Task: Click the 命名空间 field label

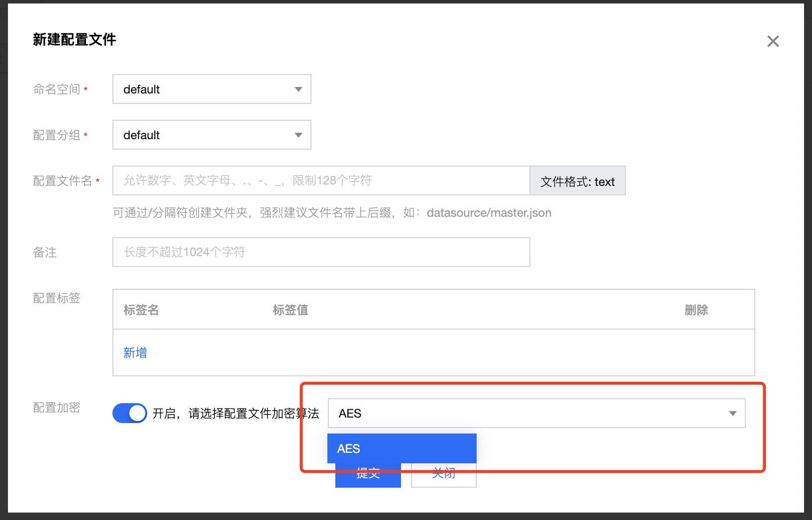Action: [56, 89]
